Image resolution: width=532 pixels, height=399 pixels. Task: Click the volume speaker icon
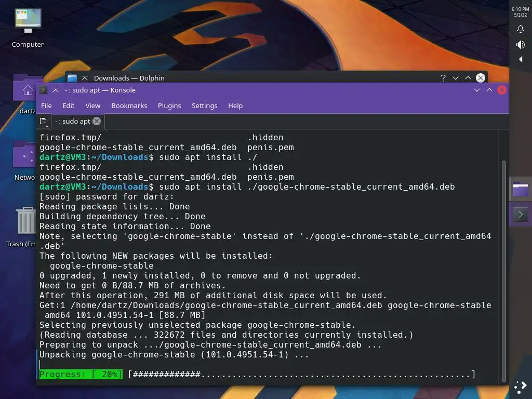pos(521,45)
